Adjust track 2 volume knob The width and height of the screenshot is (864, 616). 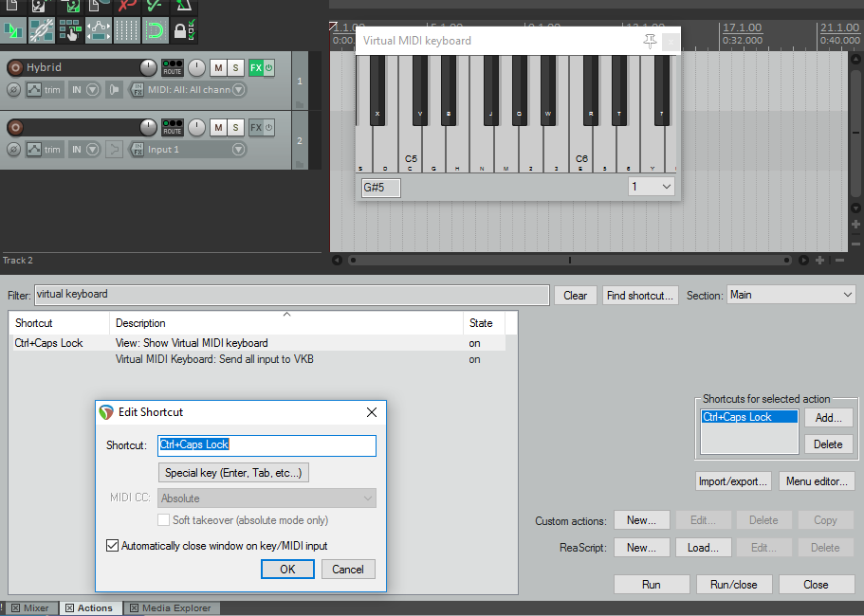(x=148, y=128)
